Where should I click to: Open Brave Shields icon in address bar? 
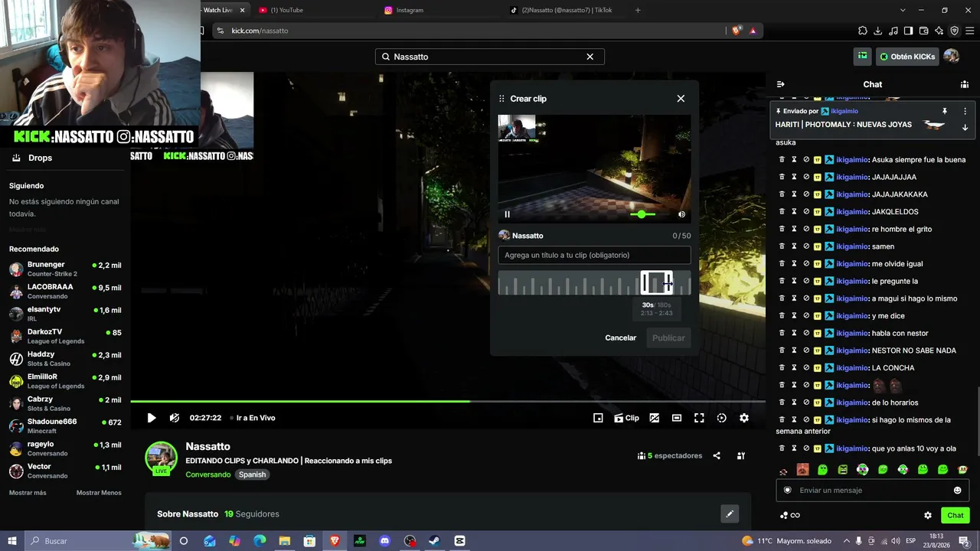(737, 31)
